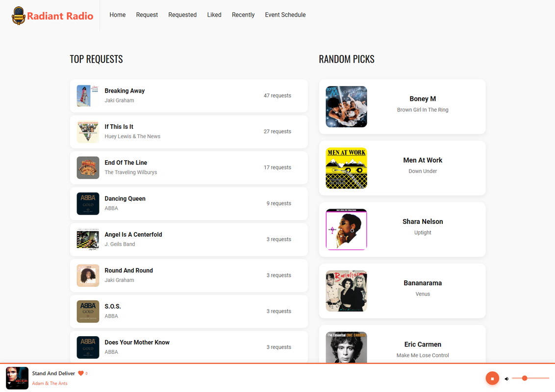555x392 pixels.
Task: Open the Home menu item
Action: pyautogui.click(x=117, y=15)
